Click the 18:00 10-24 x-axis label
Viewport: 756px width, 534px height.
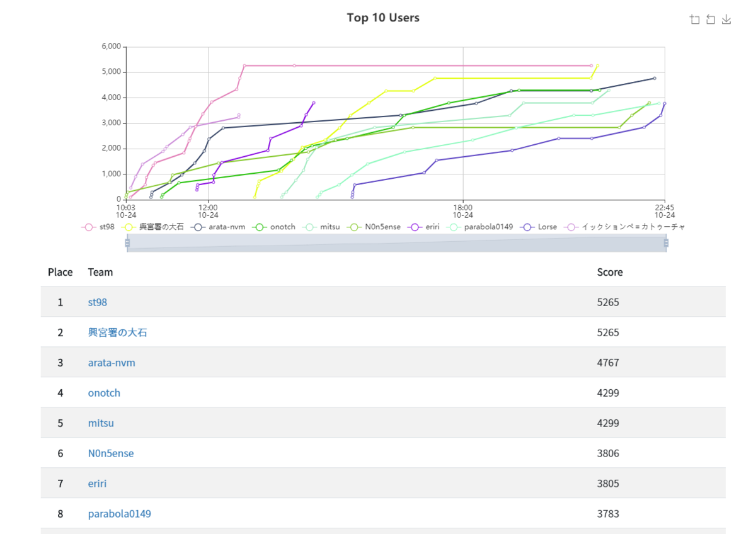463,211
